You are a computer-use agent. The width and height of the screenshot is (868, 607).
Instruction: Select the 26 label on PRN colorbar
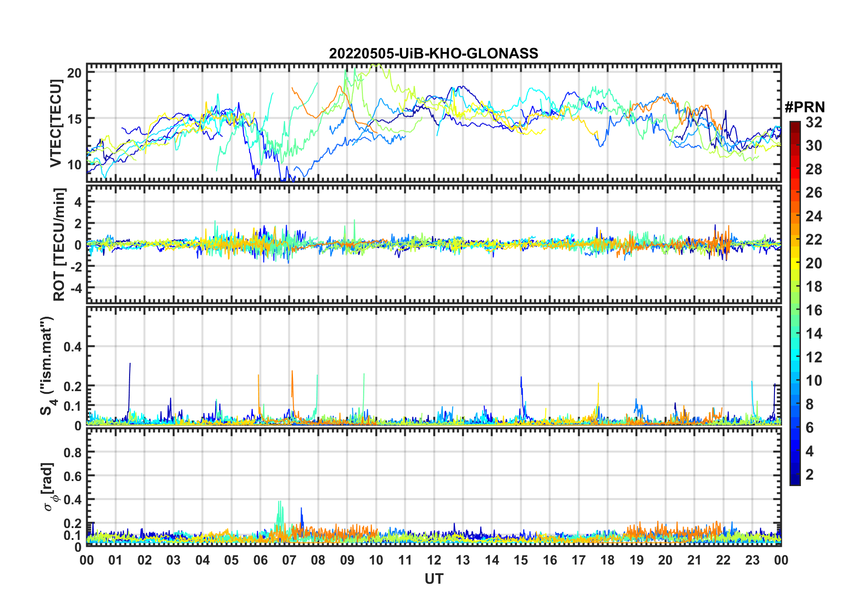click(814, 193)
